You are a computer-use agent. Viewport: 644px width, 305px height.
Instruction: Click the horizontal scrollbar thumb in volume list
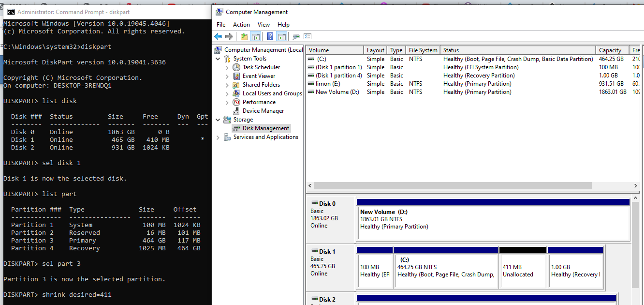pos(453,186)
